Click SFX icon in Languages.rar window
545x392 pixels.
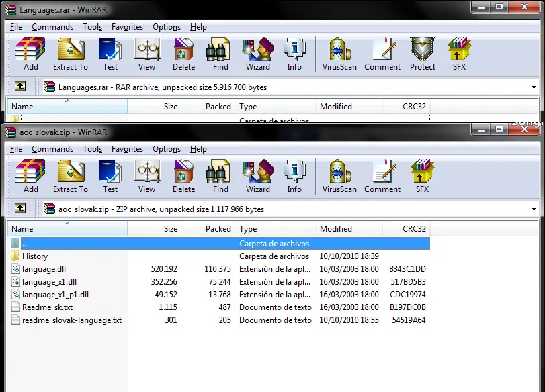tap(459, 54)
